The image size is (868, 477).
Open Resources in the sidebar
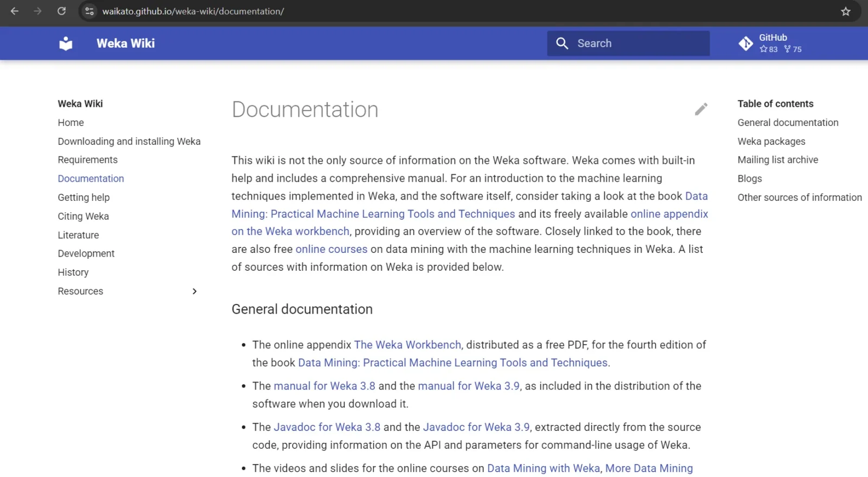tap(80, 291)
